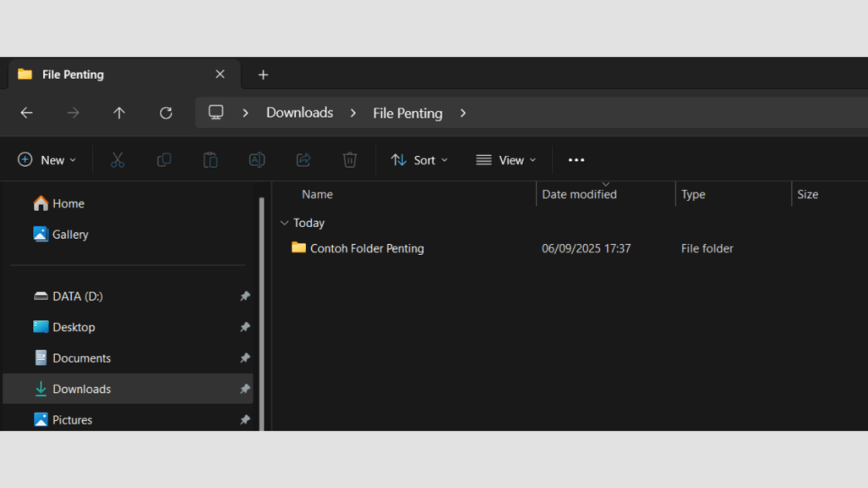The image size is (868, 488).
Task: Select the Cut icon in the toolbar
Action: coord(117,159)
